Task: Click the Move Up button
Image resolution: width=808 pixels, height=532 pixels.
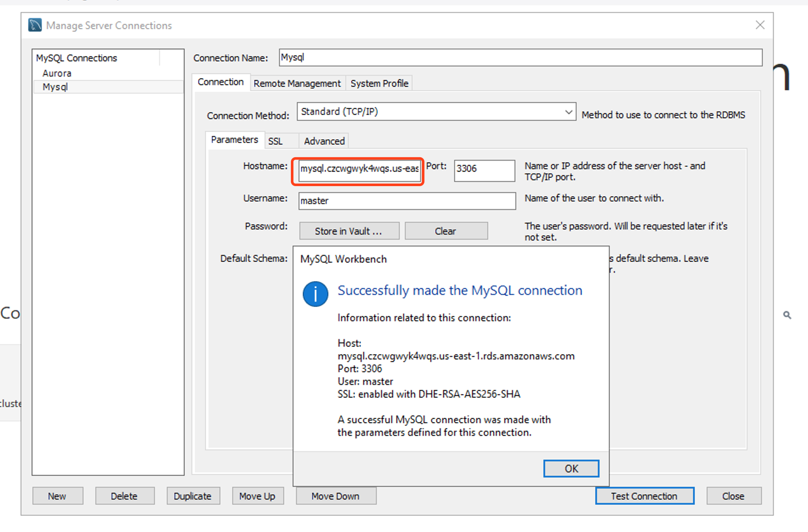Action: tap(257, 496)
